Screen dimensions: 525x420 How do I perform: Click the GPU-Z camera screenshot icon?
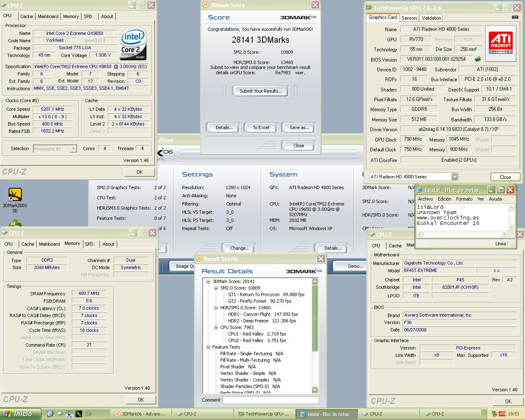[515, 17]
